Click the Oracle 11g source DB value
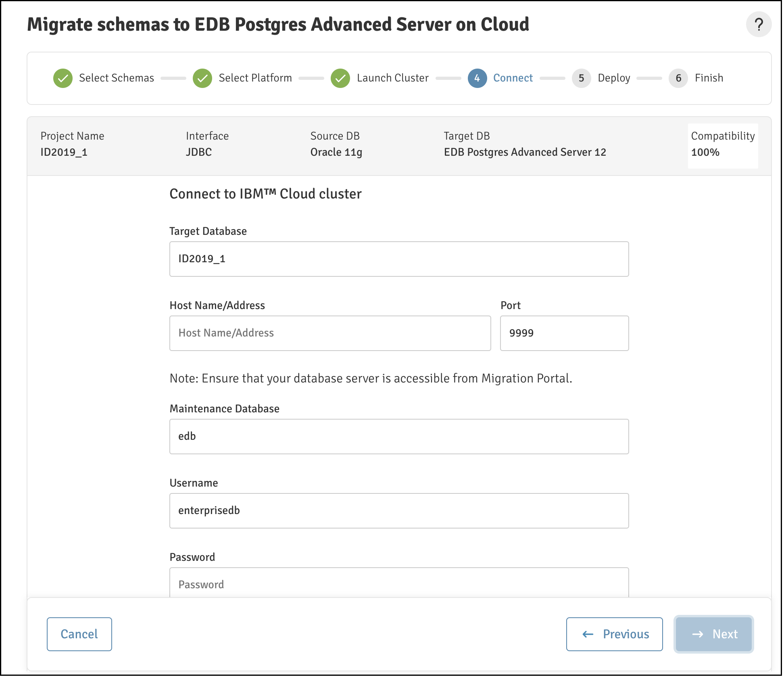This screenshot has height=677, width=784. 336,153
